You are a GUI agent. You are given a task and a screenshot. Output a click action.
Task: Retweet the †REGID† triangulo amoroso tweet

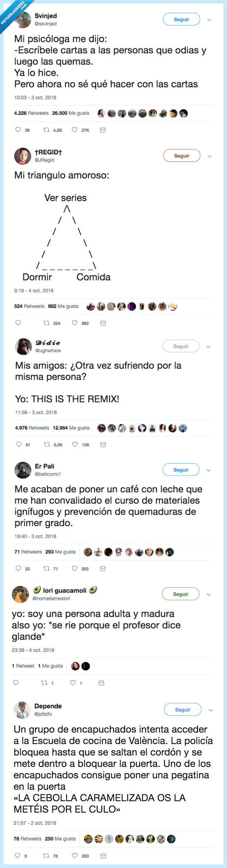pos(46,323)
